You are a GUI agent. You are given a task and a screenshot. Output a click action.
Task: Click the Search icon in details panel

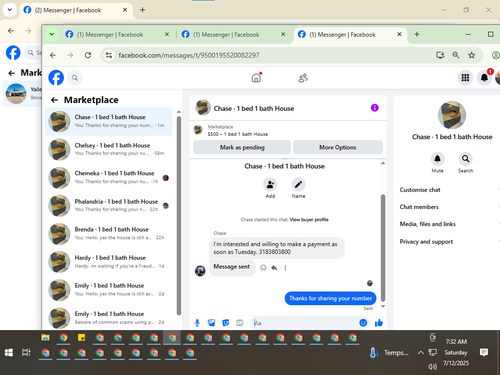tap(465, 159)
